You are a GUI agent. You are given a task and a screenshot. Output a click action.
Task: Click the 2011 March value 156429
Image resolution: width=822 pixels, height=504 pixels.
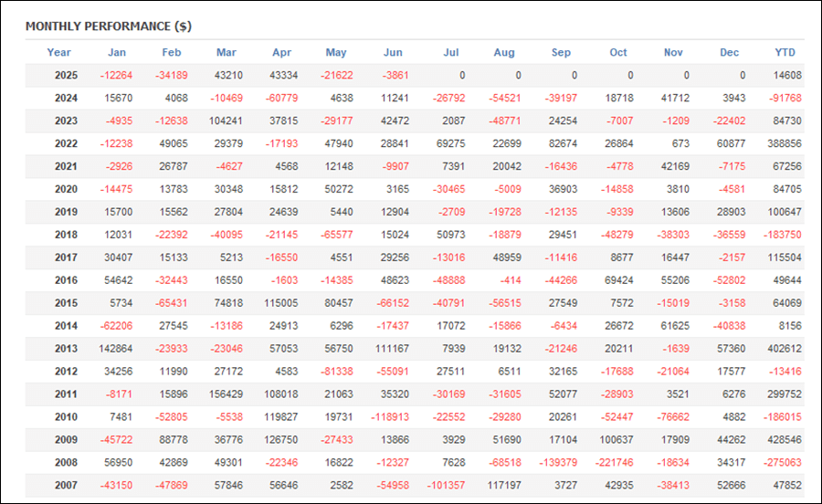[x=226, y=394]
